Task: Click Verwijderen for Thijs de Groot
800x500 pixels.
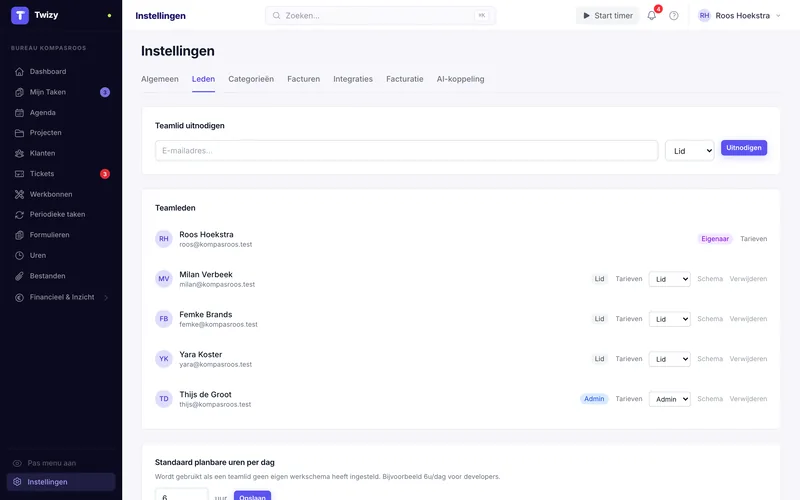Action: (748, 399)
